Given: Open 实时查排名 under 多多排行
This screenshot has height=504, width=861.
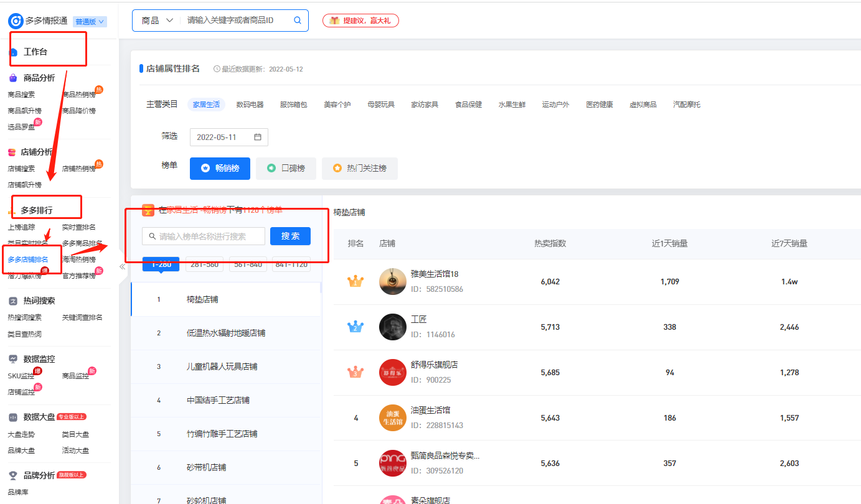Looking at the screenshot, I should pos(79,227).
